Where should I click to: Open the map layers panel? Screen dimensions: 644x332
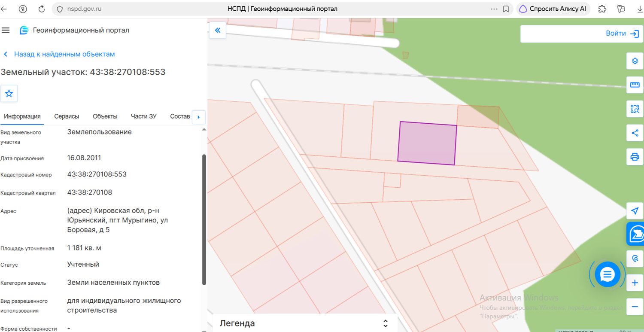[x=635, y=61]
